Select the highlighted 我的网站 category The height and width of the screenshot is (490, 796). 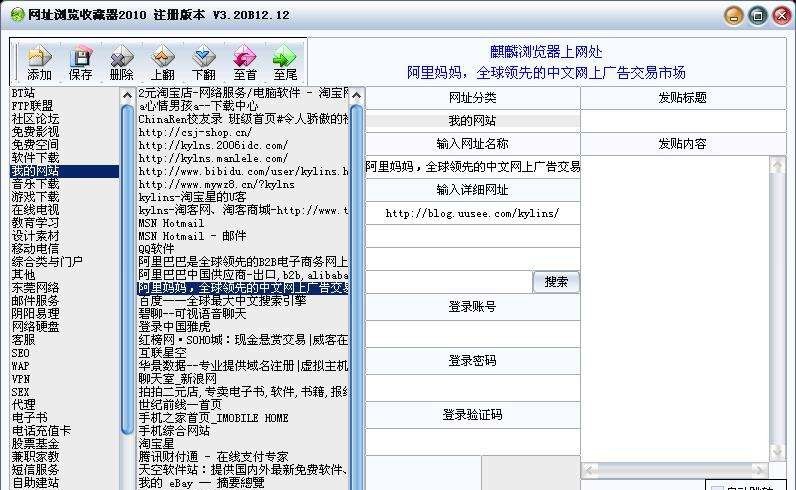pyautogui.click(x=64, y=171)
